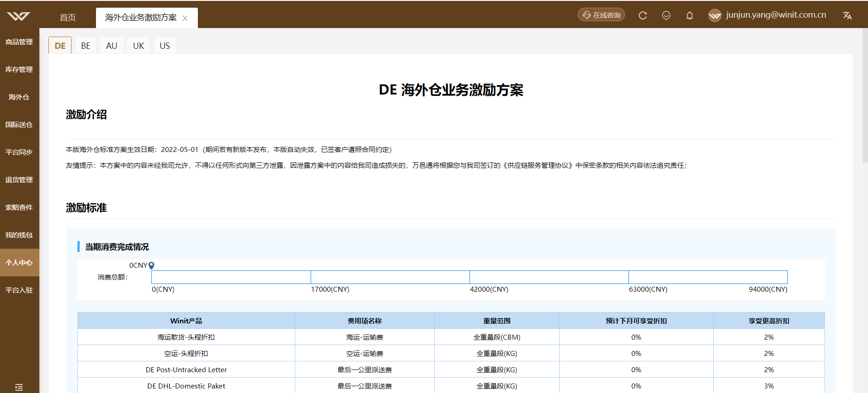
Task: Open 个人中心 in the sidebar
Action: (x=19, y=263)
